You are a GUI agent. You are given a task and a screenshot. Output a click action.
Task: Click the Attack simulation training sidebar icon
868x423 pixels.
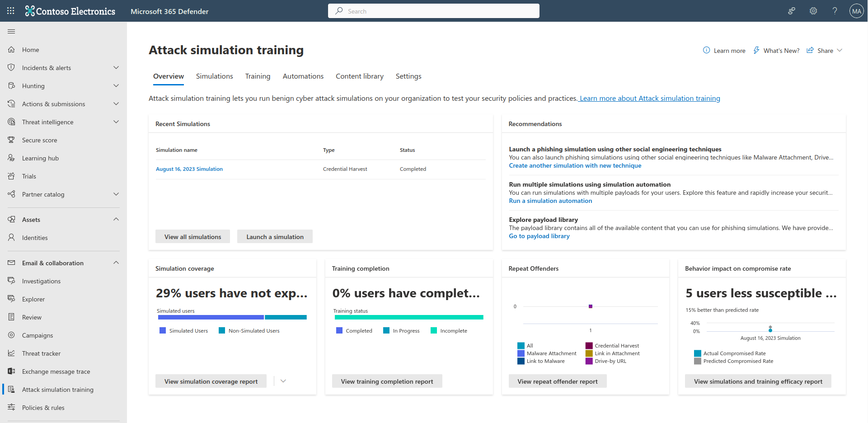[11, 390]
